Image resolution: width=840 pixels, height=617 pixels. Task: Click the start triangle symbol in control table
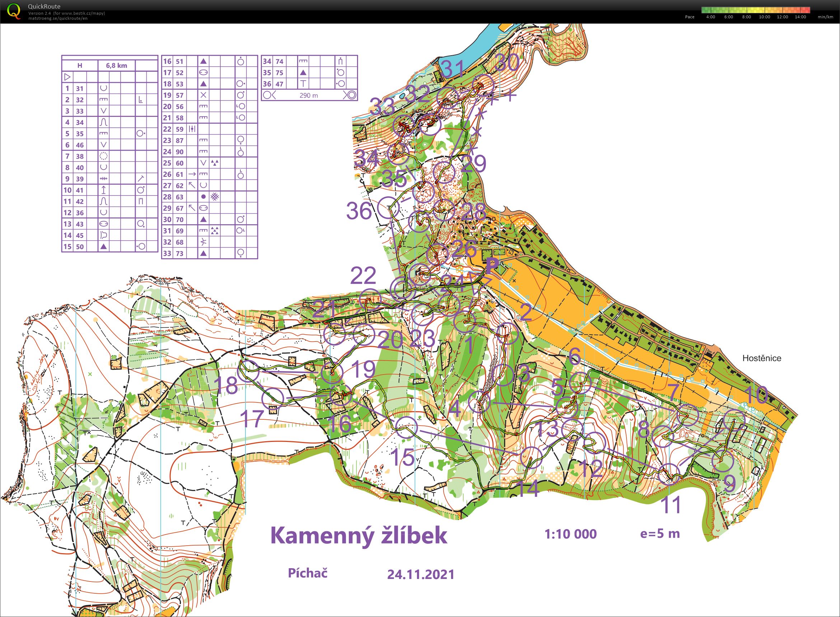tap(67, 77)
